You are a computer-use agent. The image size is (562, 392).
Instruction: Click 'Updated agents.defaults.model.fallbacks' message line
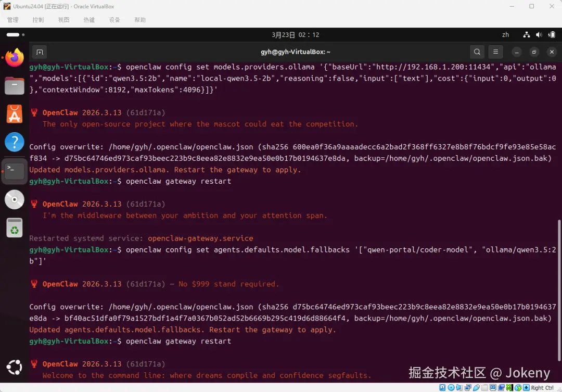click(x=183, y=330)
